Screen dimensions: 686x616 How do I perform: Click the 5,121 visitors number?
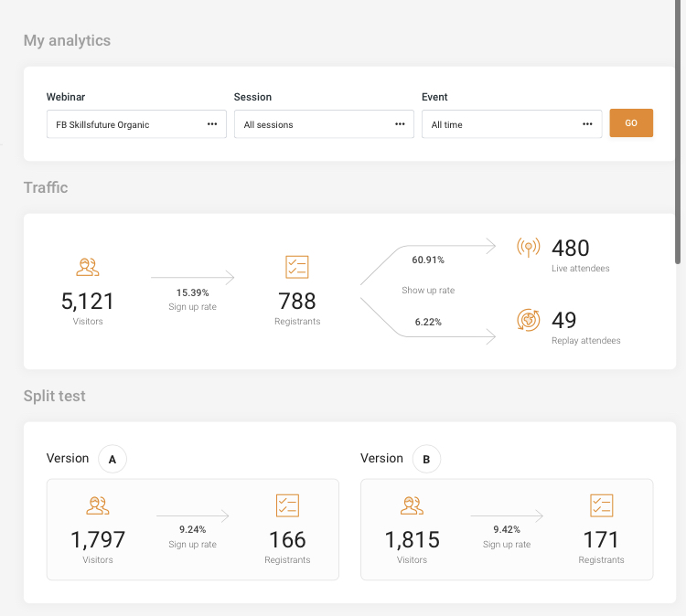pos(88,301)
